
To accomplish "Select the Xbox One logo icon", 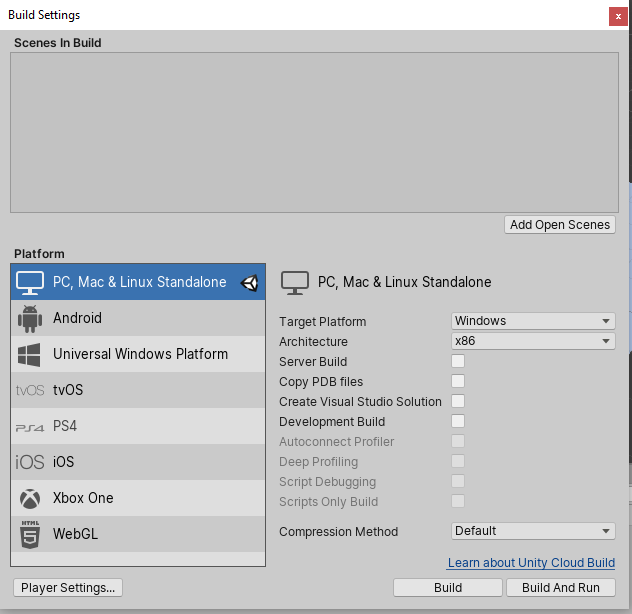I will [x=30, y=498].
